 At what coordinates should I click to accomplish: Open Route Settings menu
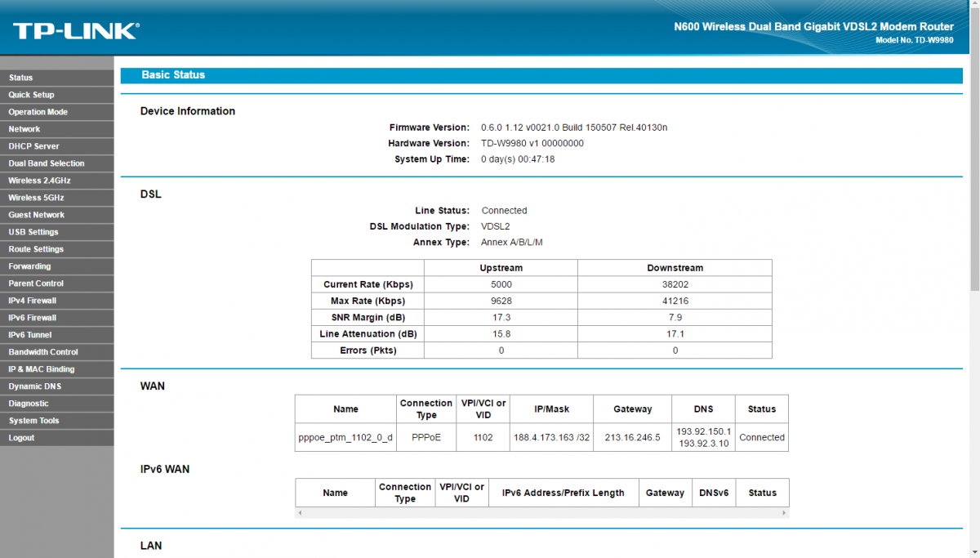pos(57,249)
